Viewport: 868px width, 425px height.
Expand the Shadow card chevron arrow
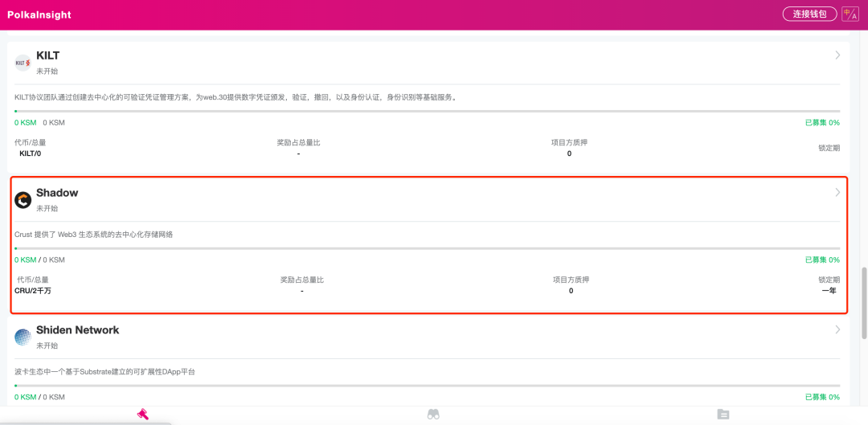(837, 192)
